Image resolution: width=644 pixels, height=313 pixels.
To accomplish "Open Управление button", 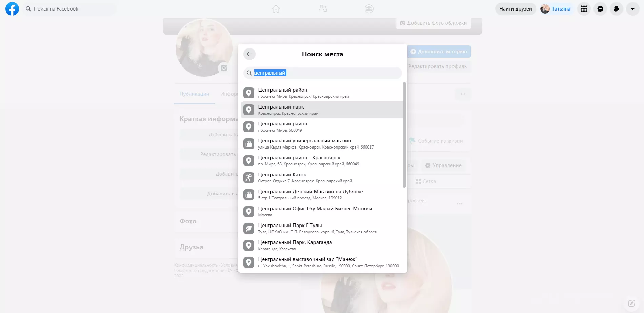I will (x=443, y=165).
